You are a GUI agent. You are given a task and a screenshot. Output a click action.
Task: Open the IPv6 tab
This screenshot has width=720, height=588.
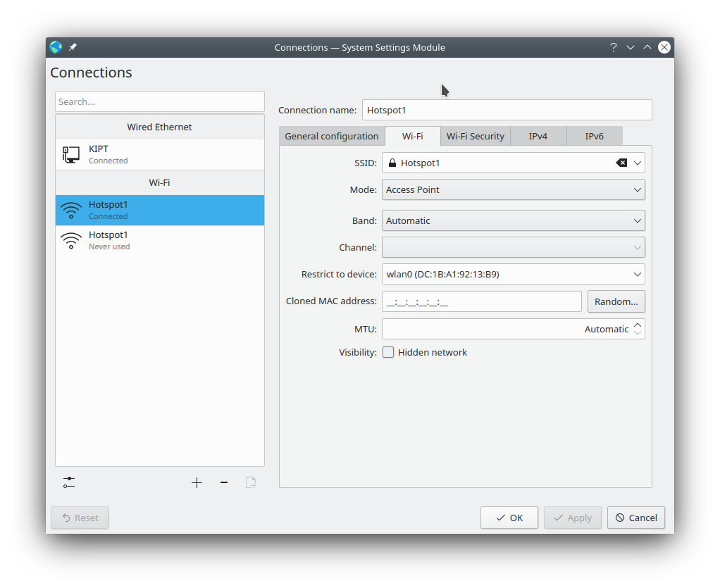tap(594, 137)
